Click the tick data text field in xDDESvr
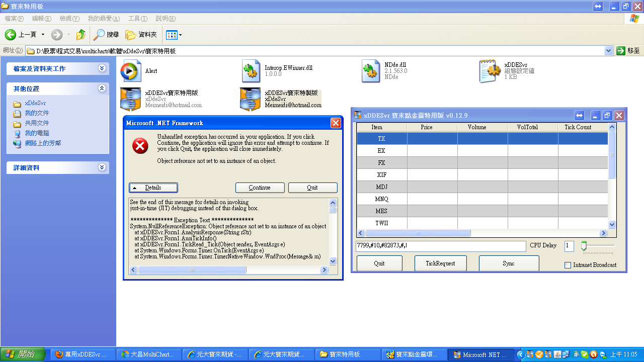Screen dimensions: 644x362 (441, 246)
